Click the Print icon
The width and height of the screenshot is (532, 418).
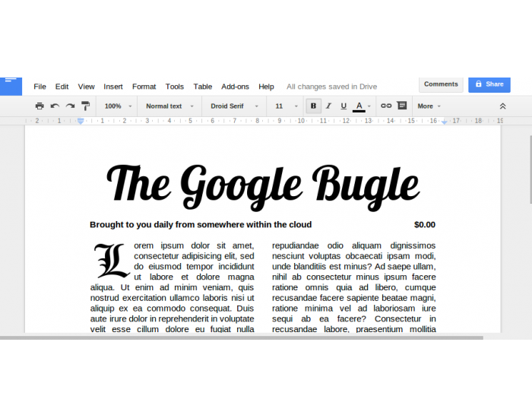tap(40, 106)
